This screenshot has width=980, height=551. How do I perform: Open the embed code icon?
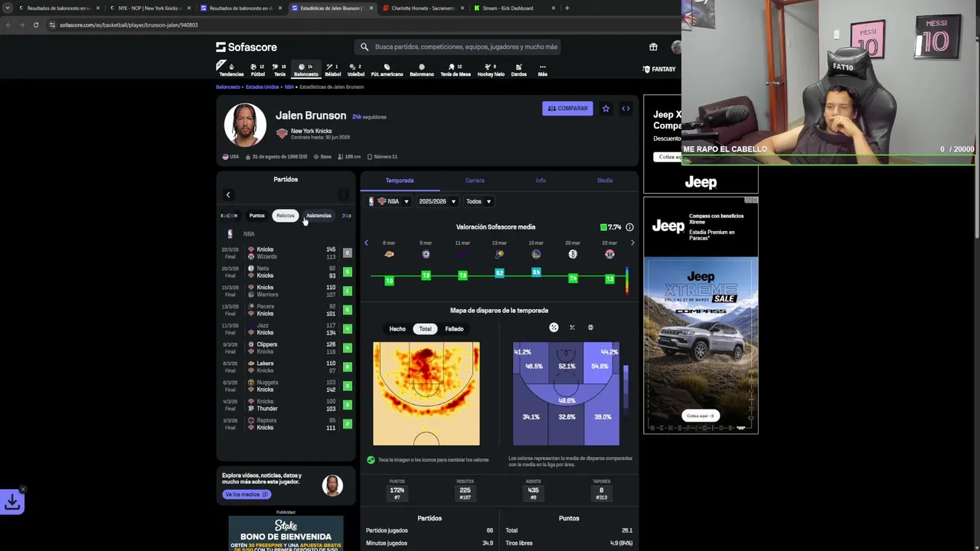point(626,109)
